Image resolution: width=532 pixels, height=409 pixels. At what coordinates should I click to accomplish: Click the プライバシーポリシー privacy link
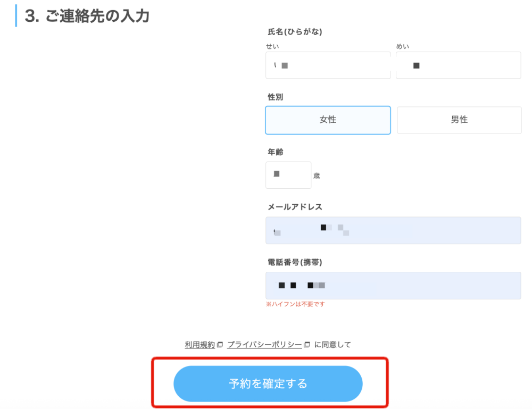(x=264, y=344)
